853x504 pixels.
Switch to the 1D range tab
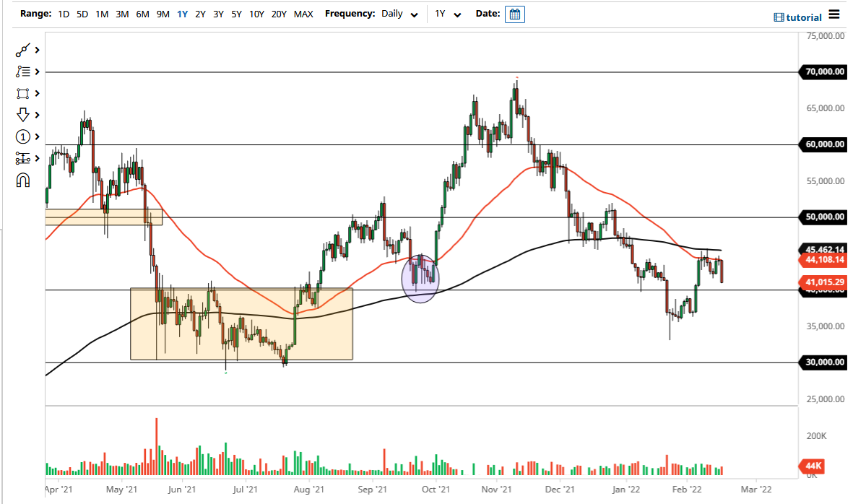[x=63, y=13]
